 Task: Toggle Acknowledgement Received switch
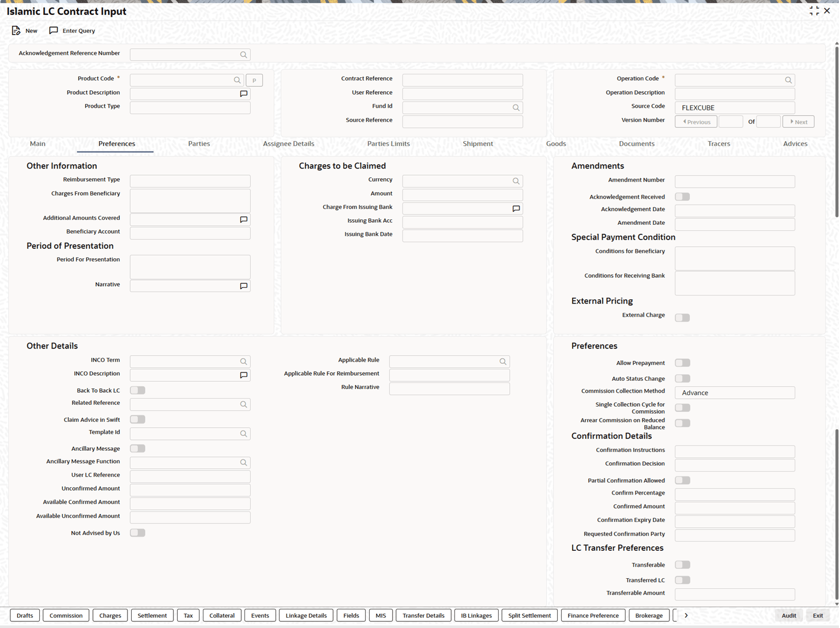click(682, 196)
